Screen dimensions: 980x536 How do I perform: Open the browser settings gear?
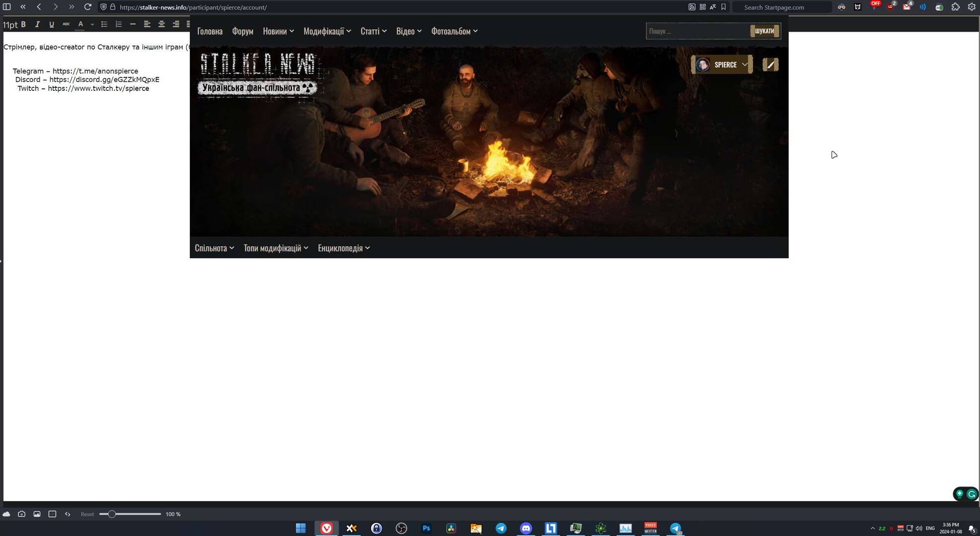(x=972, y=7)
